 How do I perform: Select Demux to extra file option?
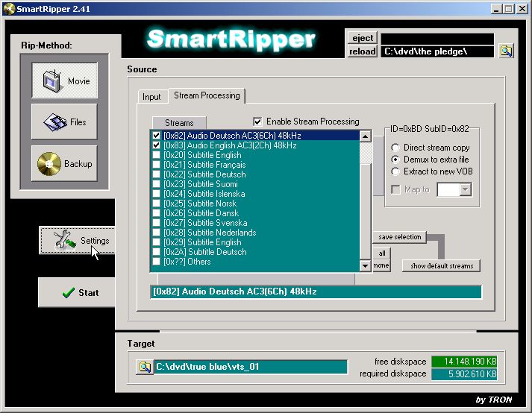pyautogui.click(x=395, y=160)
